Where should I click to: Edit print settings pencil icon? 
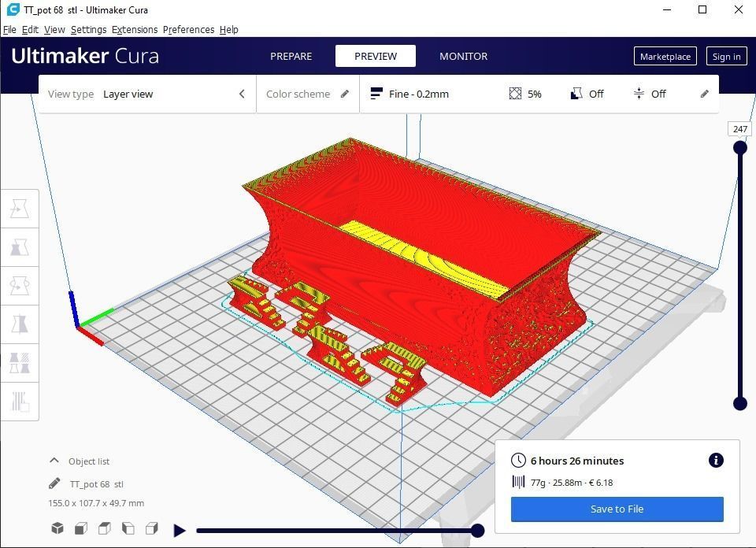pos(704,94)
